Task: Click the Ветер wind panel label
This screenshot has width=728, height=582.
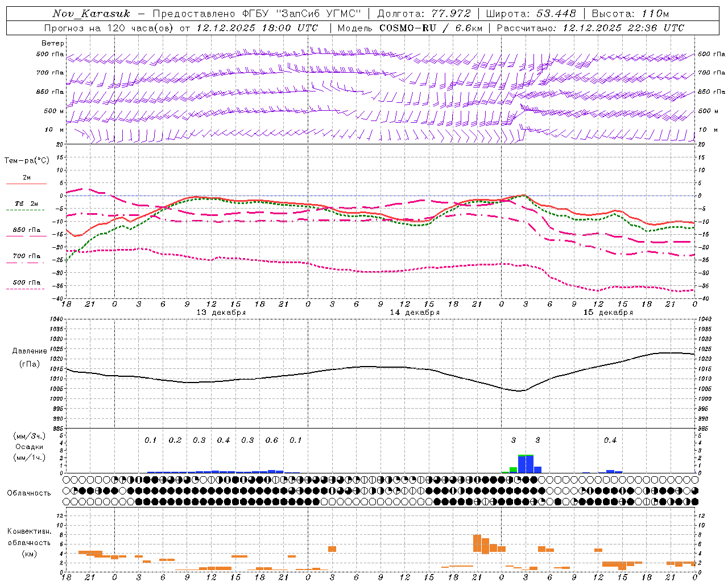Action: [x=53, y=43]
